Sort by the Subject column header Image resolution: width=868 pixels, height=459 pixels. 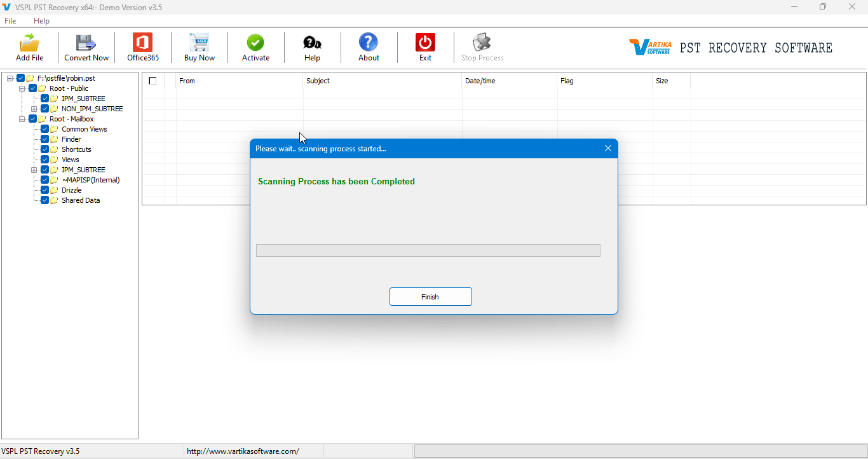[x=383, y=81]
